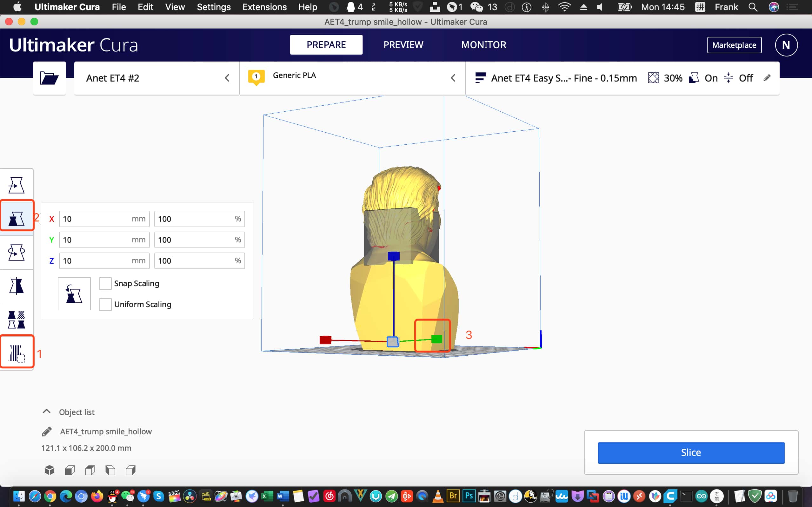The image size is (812, 507).
Task: Click the blue Z-axis scale handle
Action: [x=393, y=256]
